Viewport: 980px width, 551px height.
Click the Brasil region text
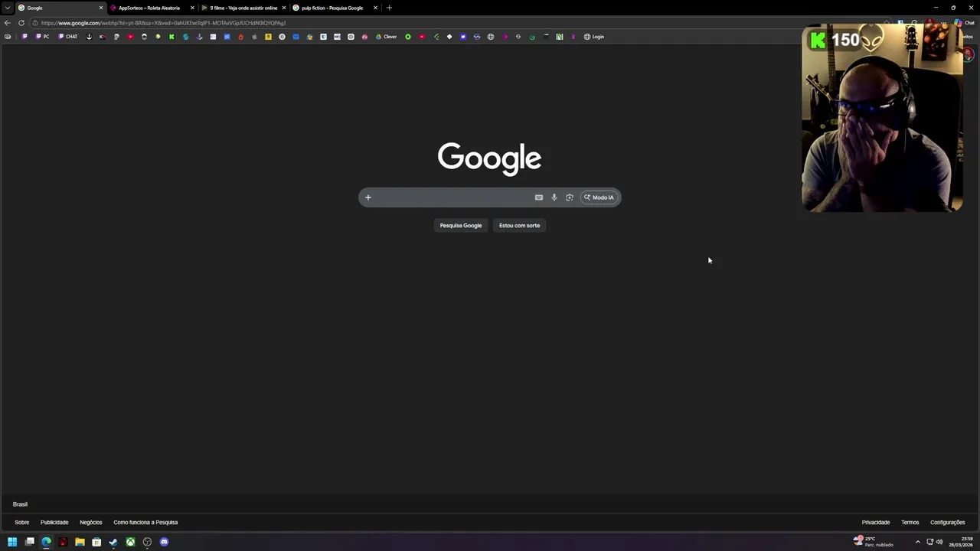point(20,504)
